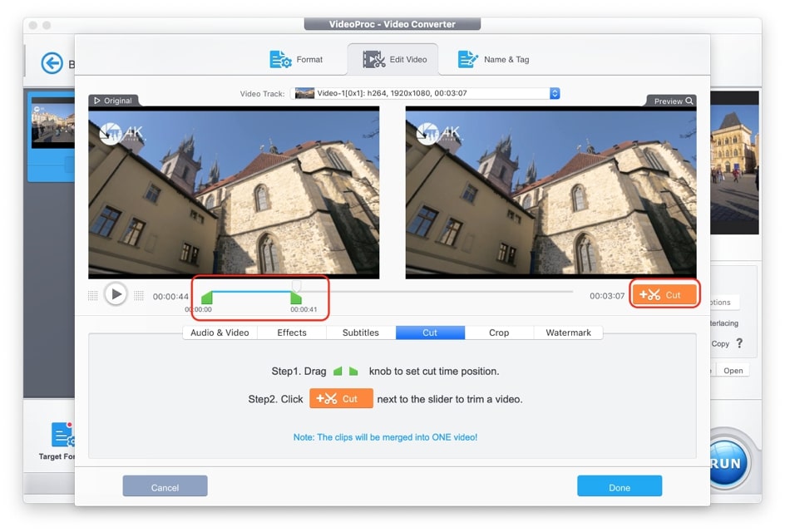Click the right-side preview thumbnail in main window
Viewport: 785px width, 532px height.
[734, 163]
